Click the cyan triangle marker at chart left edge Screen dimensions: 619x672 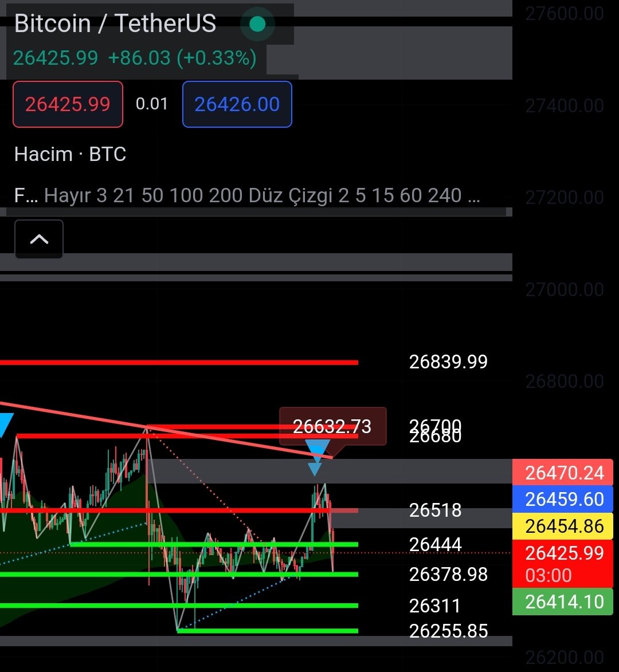pos(6,425)
